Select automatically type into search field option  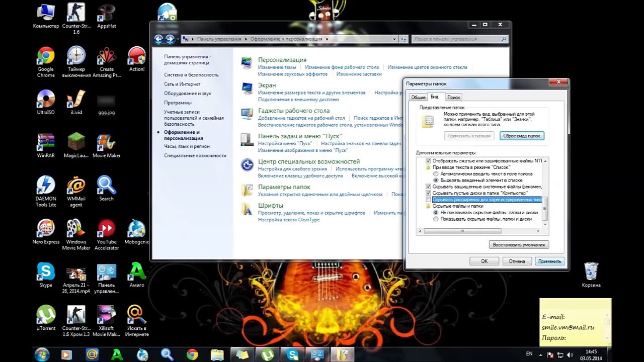point(436,173)
